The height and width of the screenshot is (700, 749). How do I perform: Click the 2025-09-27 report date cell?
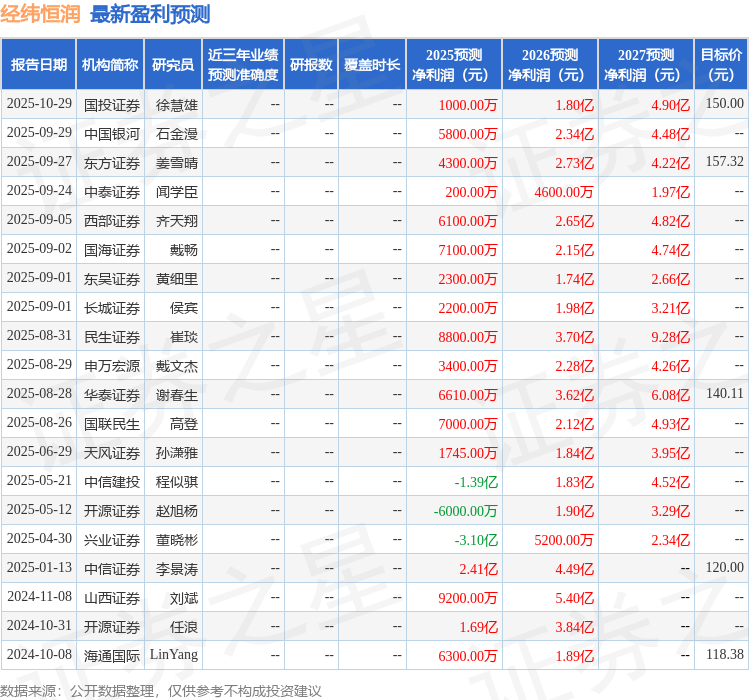[x=39, y=163]
